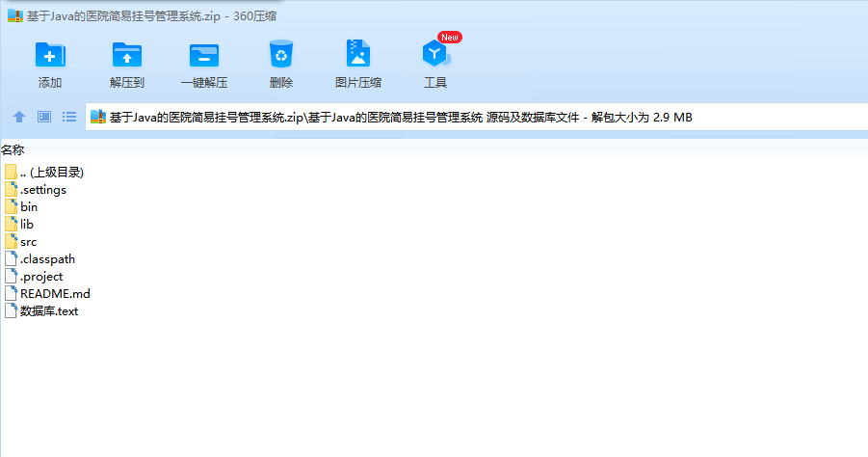
Task: Click the 添加 (Add) toolbar icon
Action: pyautogui.click(x=50, y=55)
